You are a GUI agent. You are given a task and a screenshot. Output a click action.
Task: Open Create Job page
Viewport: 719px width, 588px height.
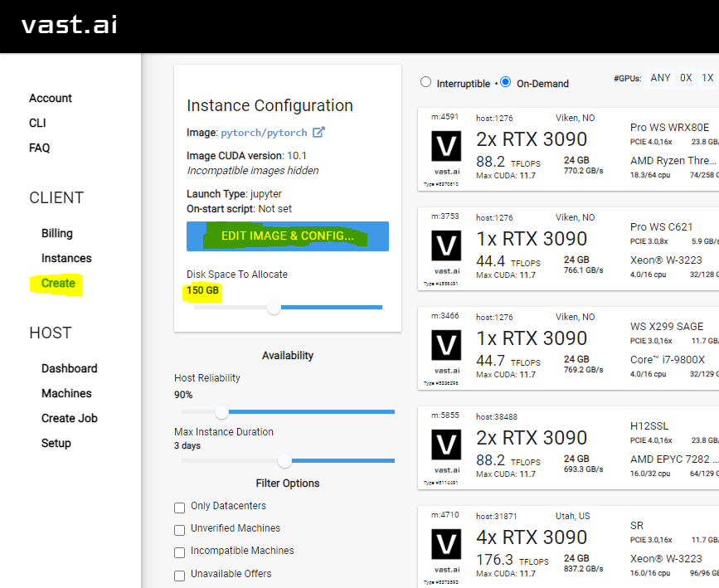tap(69, 418)
